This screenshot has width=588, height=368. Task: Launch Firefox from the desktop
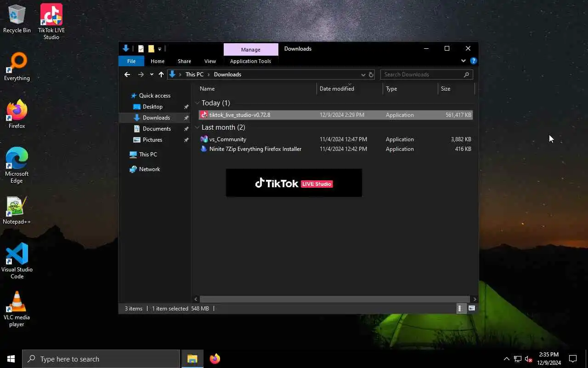click(17, 114)
